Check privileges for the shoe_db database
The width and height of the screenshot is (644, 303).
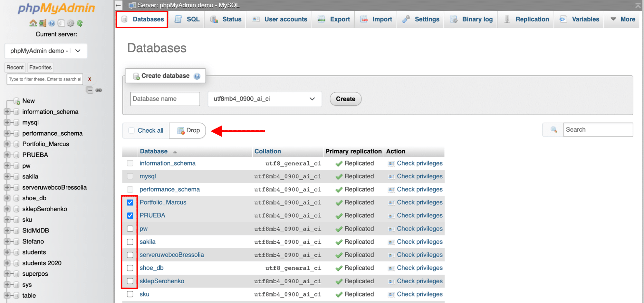(x=419, y=268)
